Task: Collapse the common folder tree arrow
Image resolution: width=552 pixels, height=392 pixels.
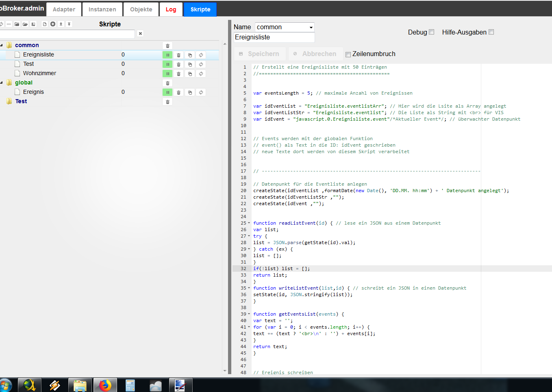Action: click(x=2, y=45)
